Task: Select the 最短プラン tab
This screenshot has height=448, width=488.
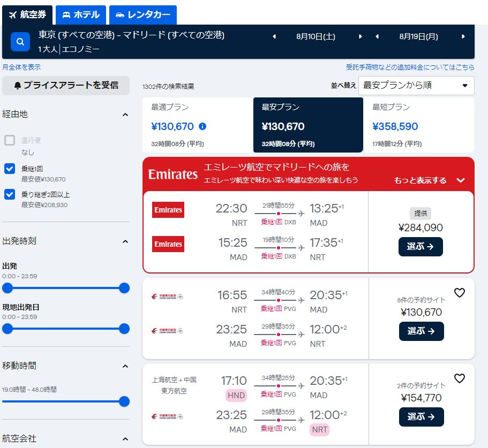Action: 419,125
